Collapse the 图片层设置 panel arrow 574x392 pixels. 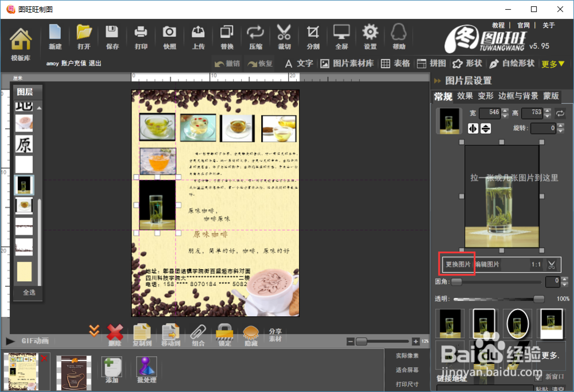coord(437,80)
